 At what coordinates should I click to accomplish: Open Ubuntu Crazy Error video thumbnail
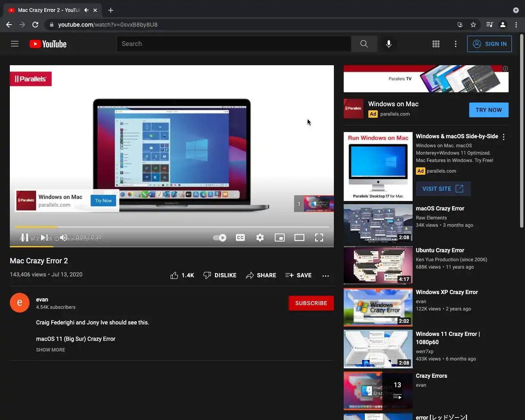pos(378,265)
